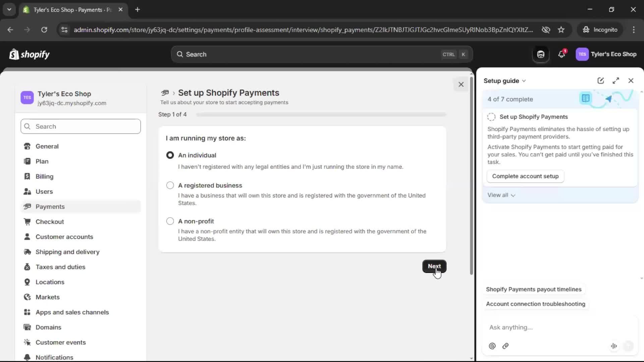
Task: Select the A non-profit radio option
Action: (x=170, y=221)
